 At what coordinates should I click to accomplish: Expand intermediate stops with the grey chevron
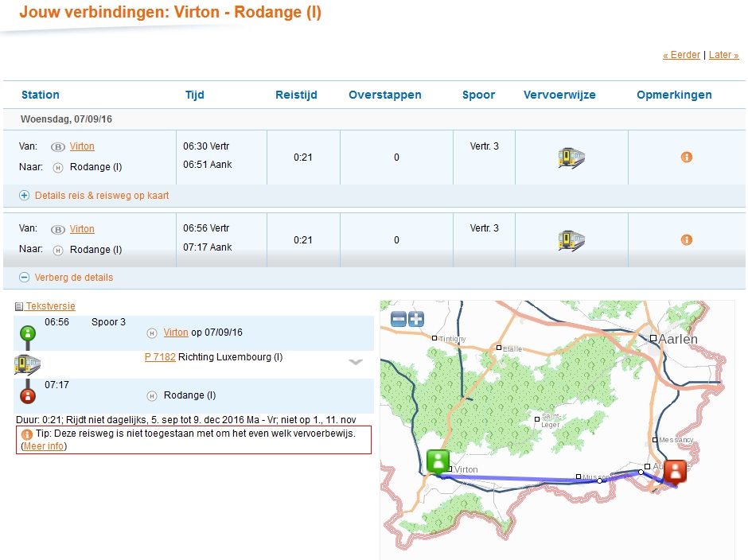tap(356, 362)
